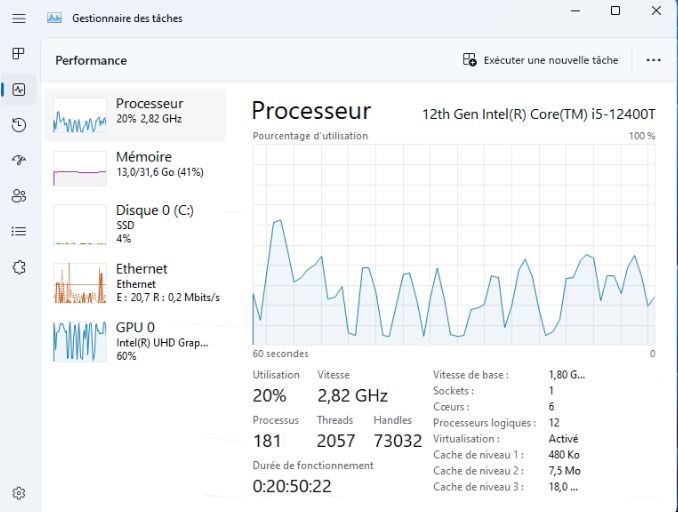
Task: Click Exécuter une nouvelle tâche button
Action: point(541,60)
